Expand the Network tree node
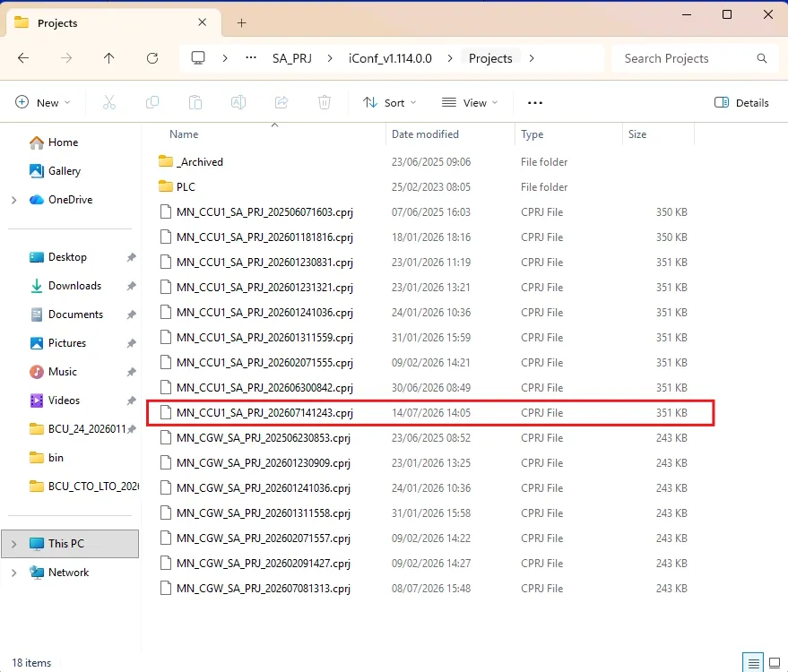Screen dimensions: 788x672 [14, 573]
